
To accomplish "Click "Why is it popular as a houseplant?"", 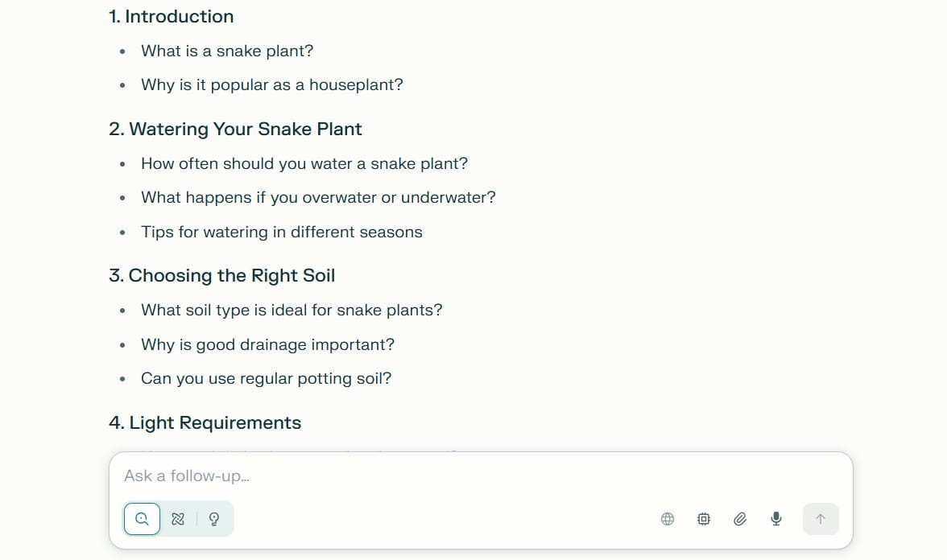I will point(271,84).
